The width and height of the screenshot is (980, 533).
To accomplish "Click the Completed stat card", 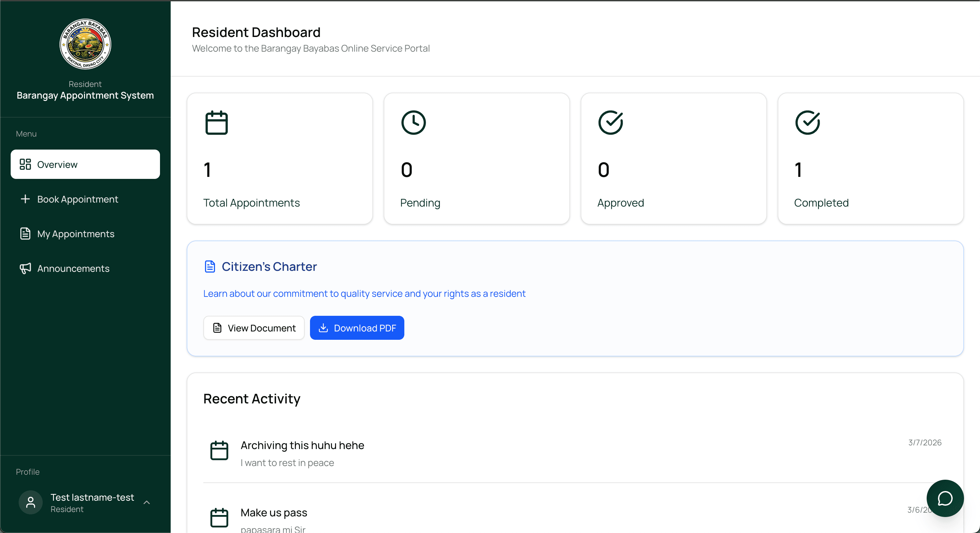I will pos(871,159).
